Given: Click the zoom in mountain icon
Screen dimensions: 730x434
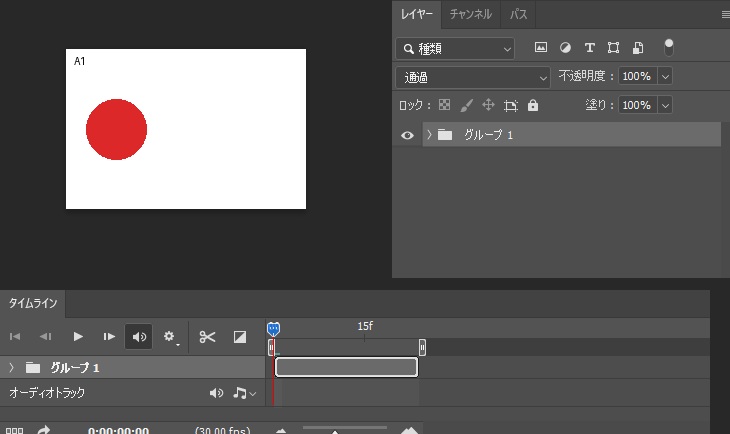Looking at the screenshot, I should point(409,430).
